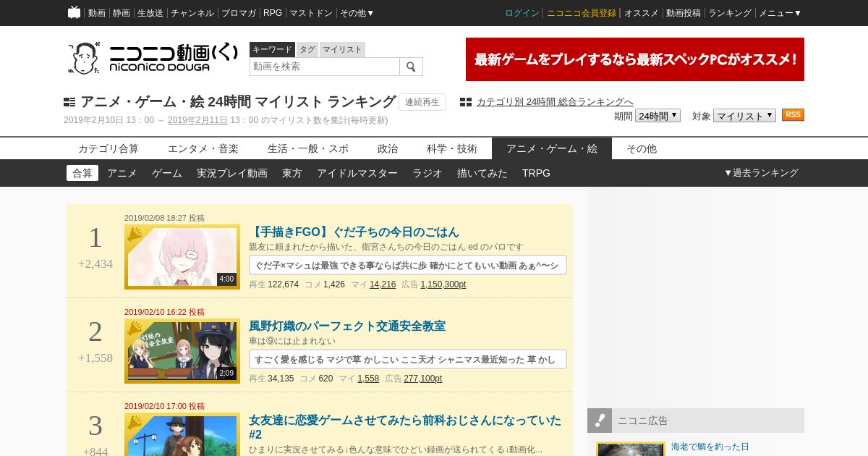Expand the メニュー▼ dropdown
This screenshot has width=868, height=456.
[780, 13]
